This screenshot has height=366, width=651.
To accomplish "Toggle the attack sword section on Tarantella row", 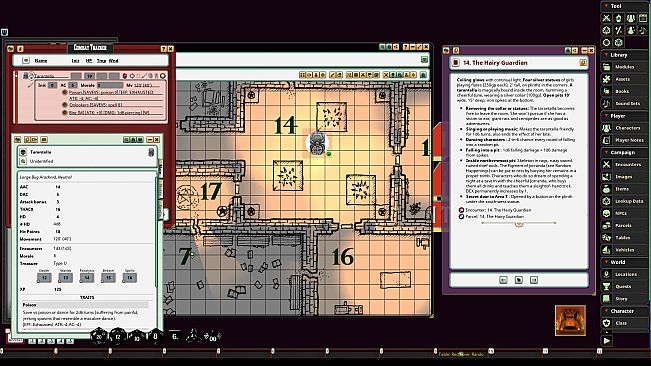I will pyautogui.click(x=144, y=76).
